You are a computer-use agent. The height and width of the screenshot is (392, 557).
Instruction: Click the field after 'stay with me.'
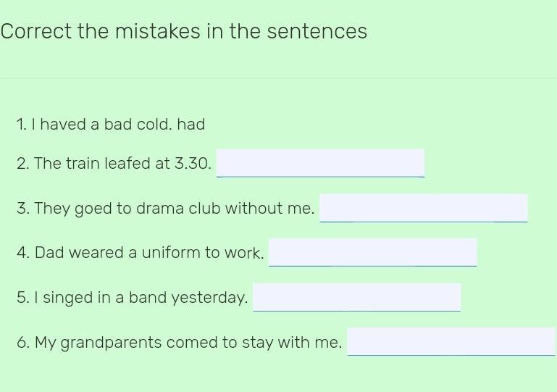pos(451,341)
